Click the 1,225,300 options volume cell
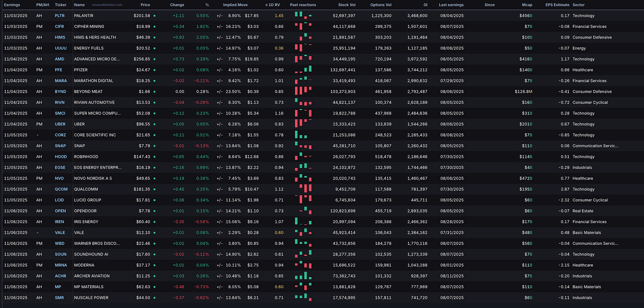The image size is (644, 308). coord(381,15)
